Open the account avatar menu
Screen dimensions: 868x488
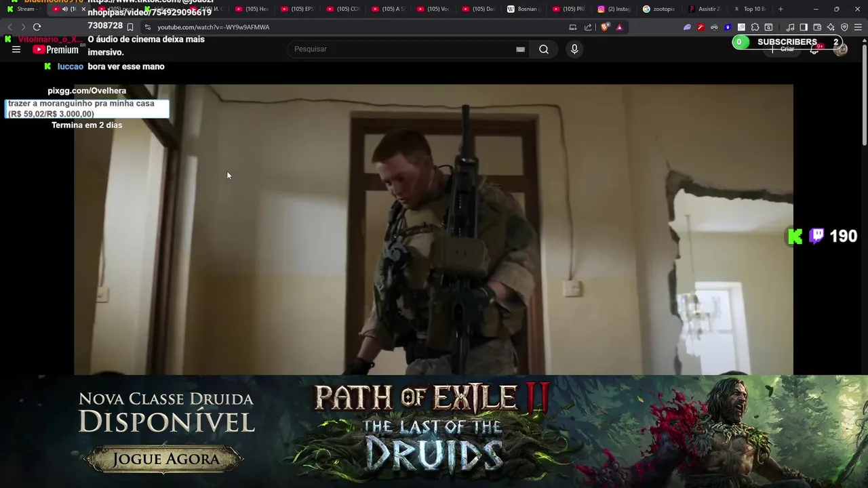840,49
